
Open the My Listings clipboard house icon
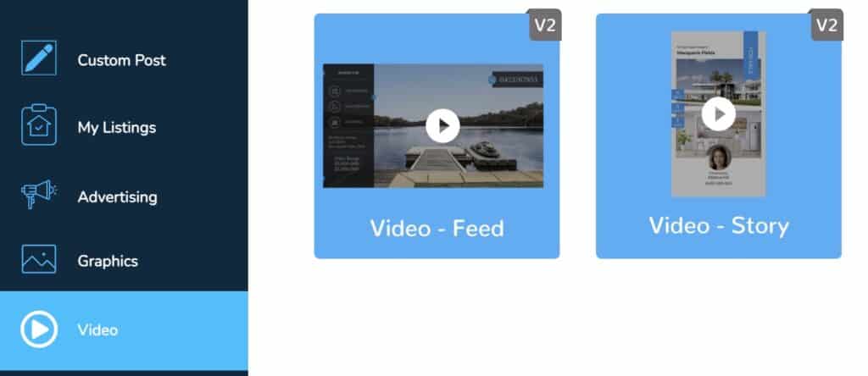point(39,125)
